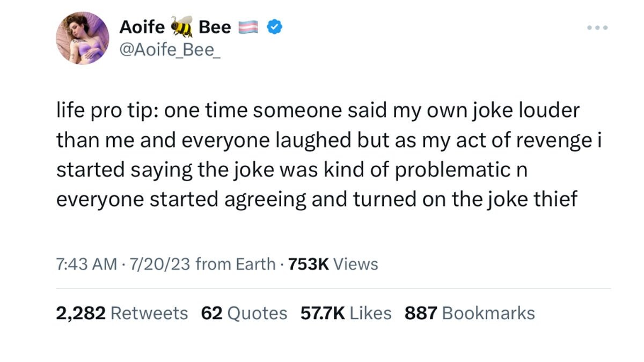Open the three-dot more options menu
The image size is (644, 362).
[597, 27]
